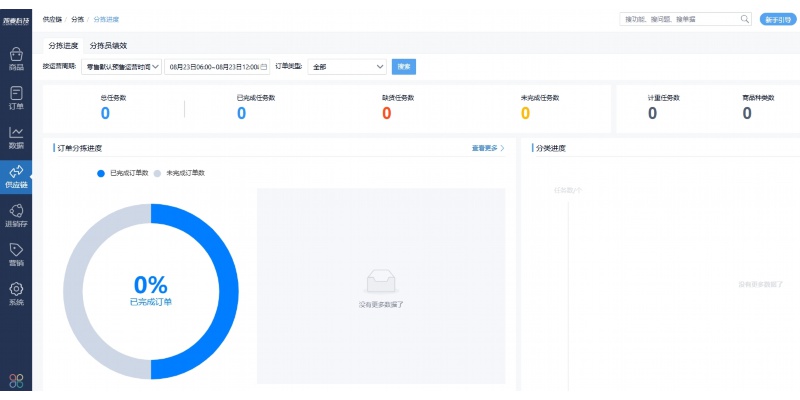Switch to the 分拣进度 tab
Screen dimensions: 800x400
point(64,45)
